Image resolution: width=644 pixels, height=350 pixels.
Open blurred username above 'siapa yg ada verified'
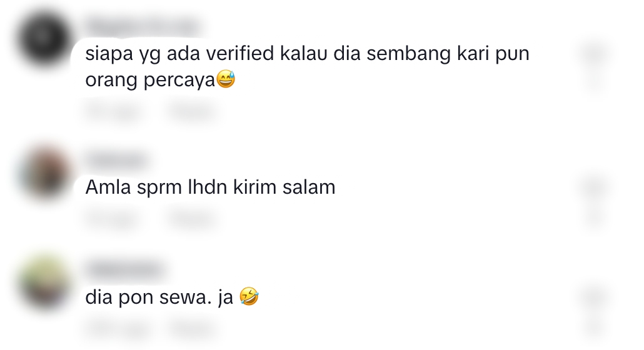(143, 27)
